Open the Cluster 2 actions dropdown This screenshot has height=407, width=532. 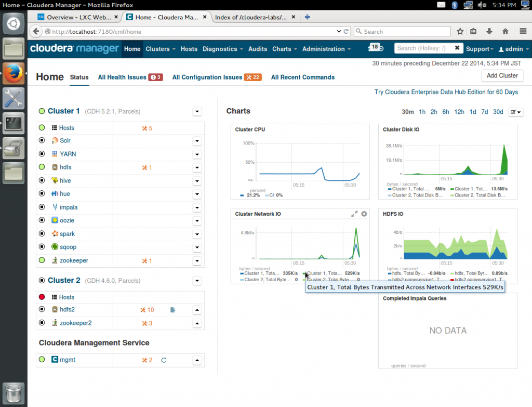pos(197,281)
